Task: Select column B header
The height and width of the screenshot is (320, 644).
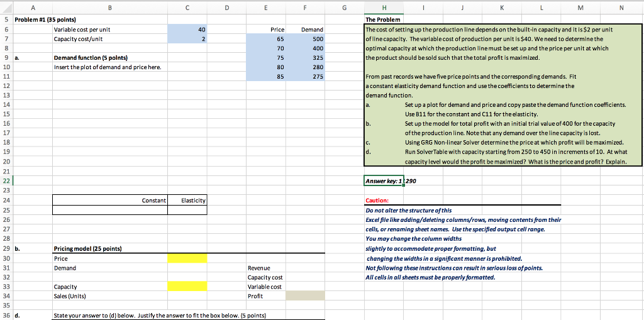Action: point(110,6)
